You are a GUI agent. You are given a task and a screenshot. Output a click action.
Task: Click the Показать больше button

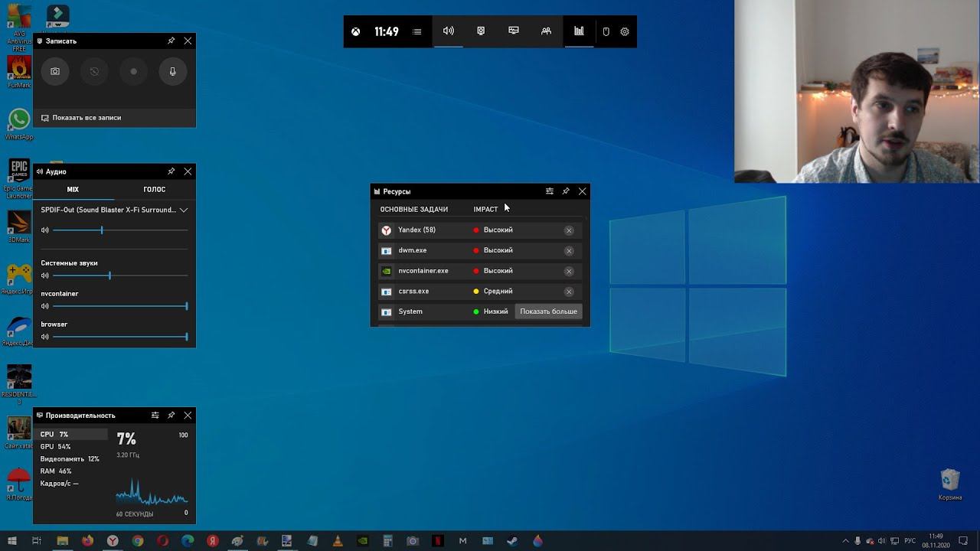click(548, 311)
